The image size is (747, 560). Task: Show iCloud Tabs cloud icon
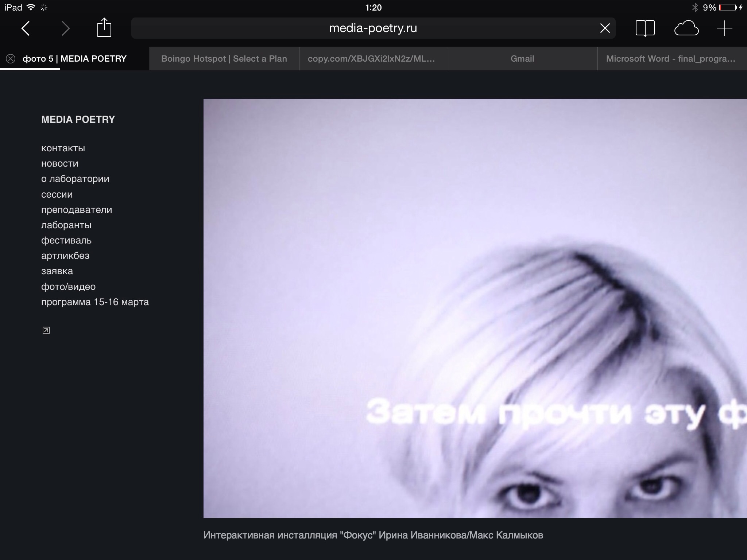[686, 28]
